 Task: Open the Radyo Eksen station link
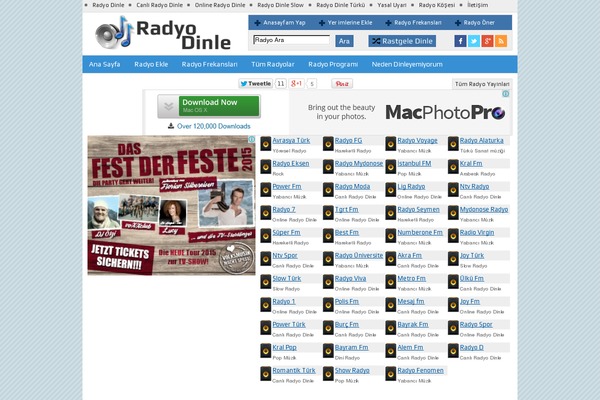click(x=291, y=163)
